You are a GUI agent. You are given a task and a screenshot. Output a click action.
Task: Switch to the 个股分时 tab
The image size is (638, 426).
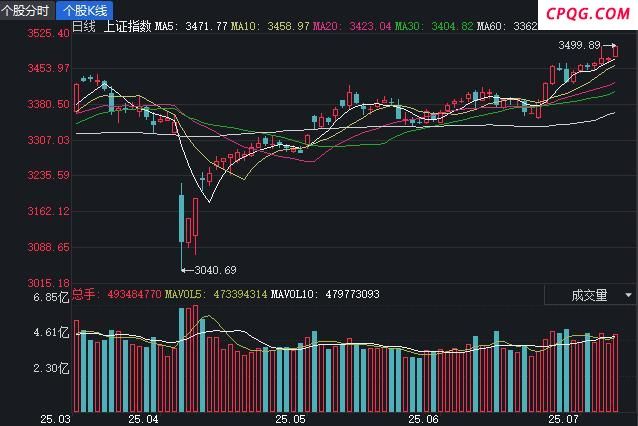[26, 10]
